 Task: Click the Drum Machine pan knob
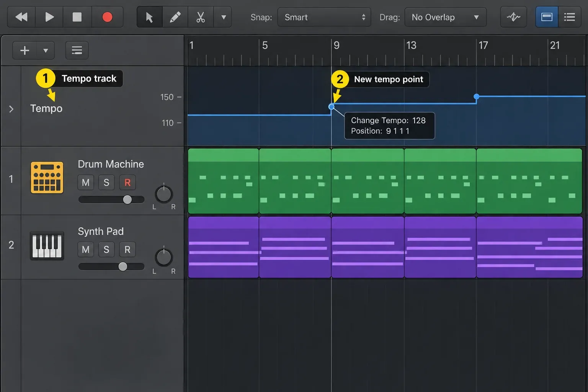[164, 194]
